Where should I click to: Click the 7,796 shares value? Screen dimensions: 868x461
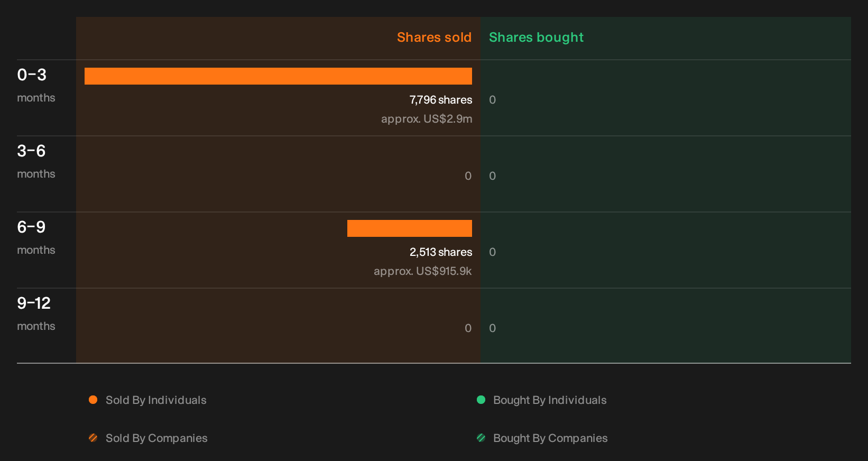coord(441,100)
